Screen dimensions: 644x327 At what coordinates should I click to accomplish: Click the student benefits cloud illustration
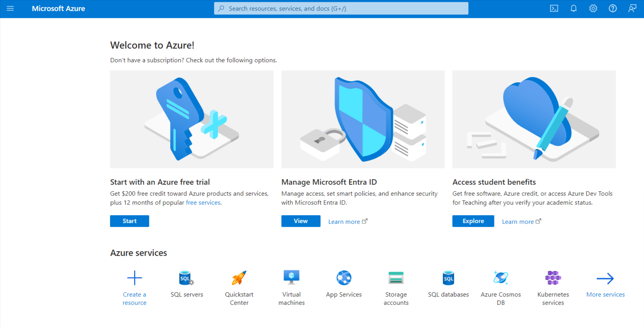[534, 119]
